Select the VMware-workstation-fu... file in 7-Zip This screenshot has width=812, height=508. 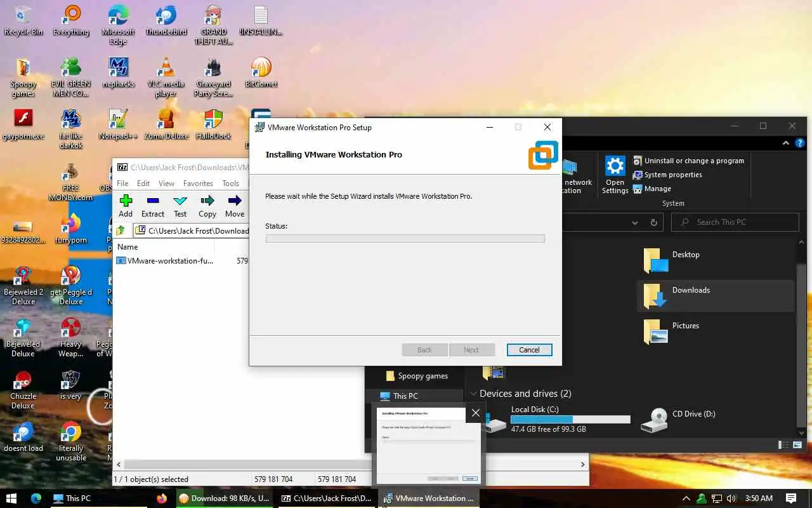165,261
